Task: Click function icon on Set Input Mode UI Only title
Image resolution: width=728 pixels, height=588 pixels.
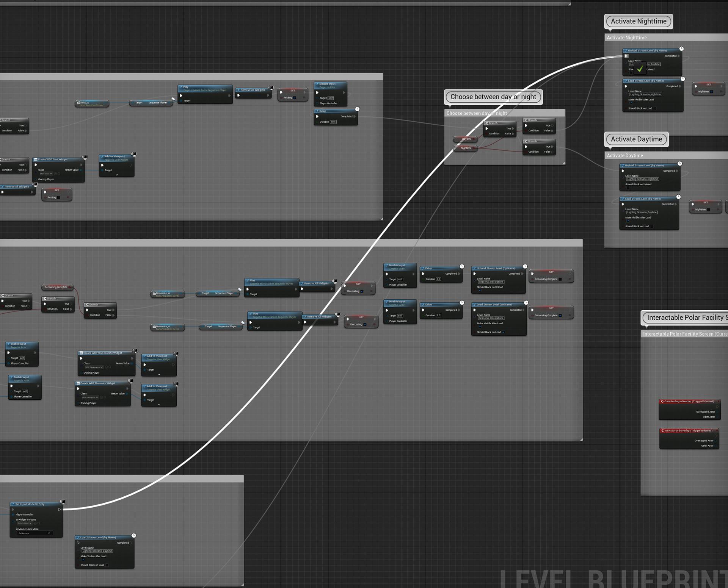Action: [x=13, y=504]
